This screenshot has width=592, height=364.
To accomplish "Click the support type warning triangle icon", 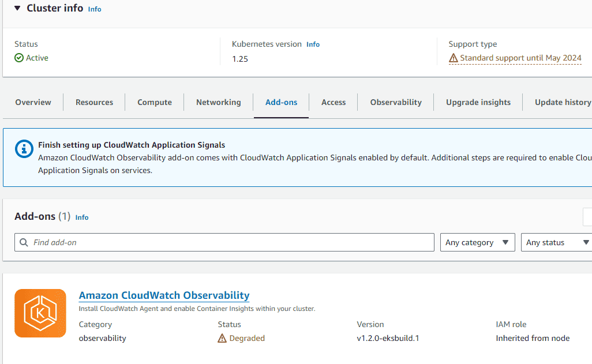I will tap(453, 58).
